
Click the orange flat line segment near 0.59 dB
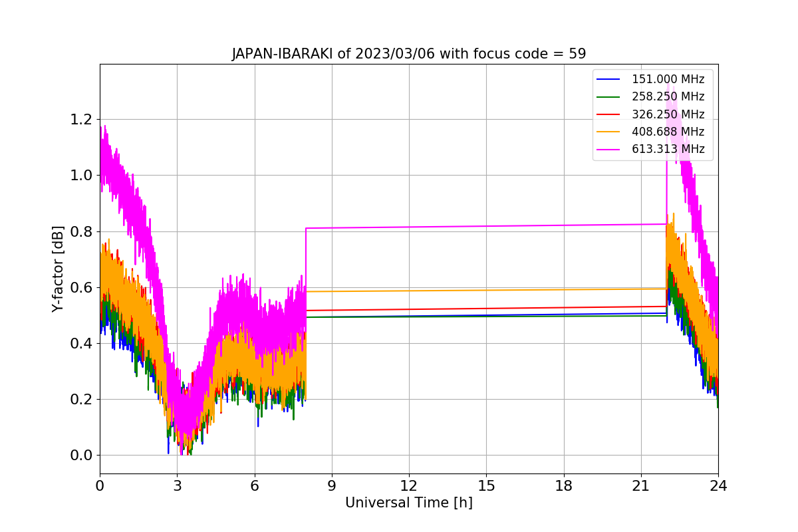(486, 290)
